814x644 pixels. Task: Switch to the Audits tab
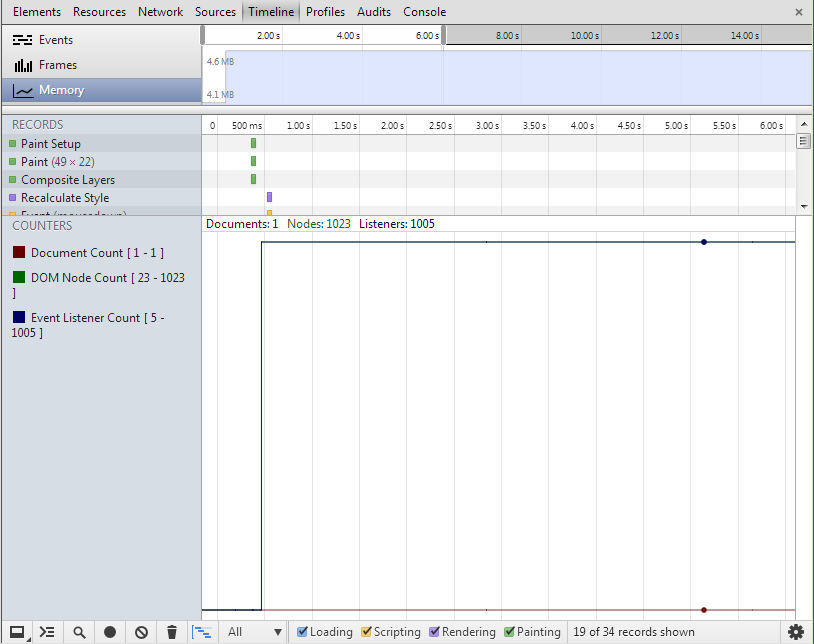(x=374, y=12)
